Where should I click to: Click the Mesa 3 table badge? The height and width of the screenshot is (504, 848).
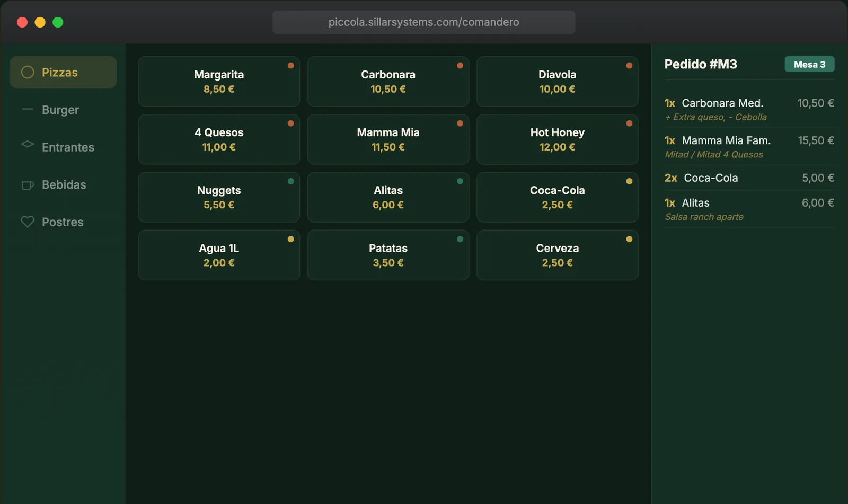click(809, 64)
